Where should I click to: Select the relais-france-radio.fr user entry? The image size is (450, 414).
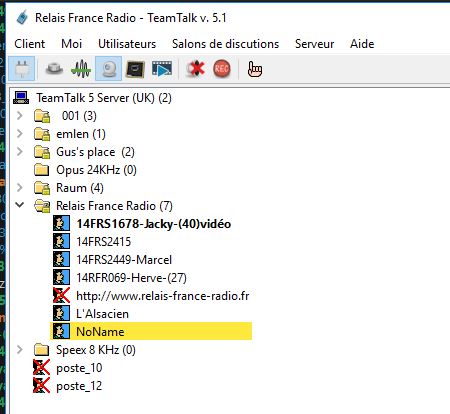[163, 296]
